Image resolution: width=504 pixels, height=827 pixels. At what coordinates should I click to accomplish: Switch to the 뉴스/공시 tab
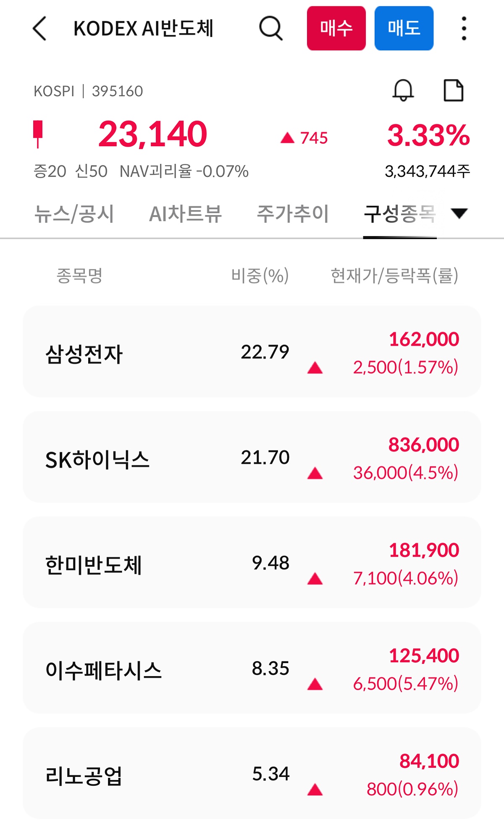(x=74, y=213)
